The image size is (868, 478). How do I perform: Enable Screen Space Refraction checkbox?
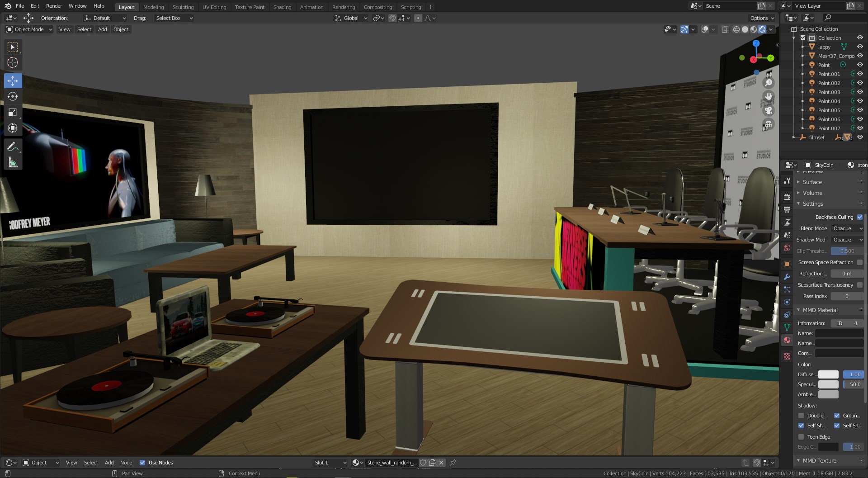[x=860, y=262]
